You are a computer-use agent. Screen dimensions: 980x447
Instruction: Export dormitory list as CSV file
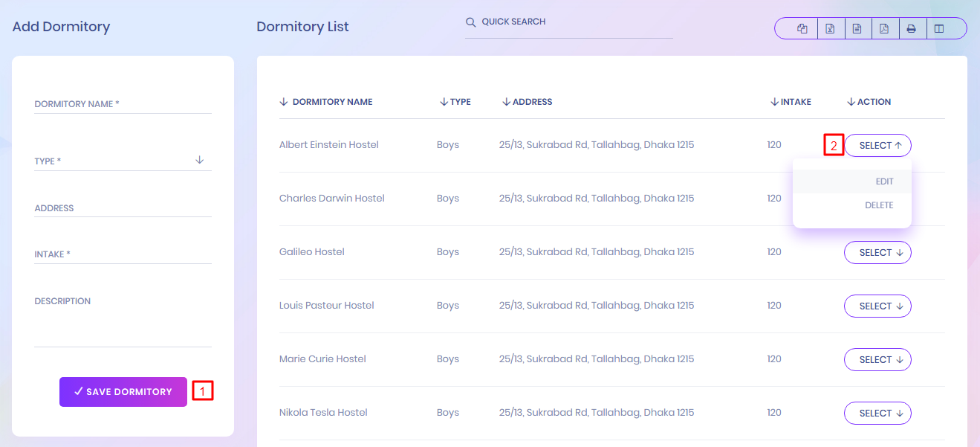(x=857, y=29)
